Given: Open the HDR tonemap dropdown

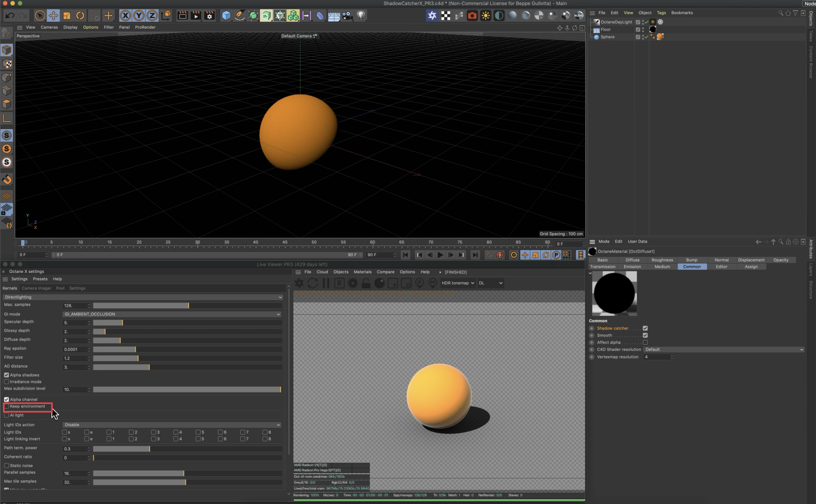Looking at the screenshot, I should (x=458, y=283).
